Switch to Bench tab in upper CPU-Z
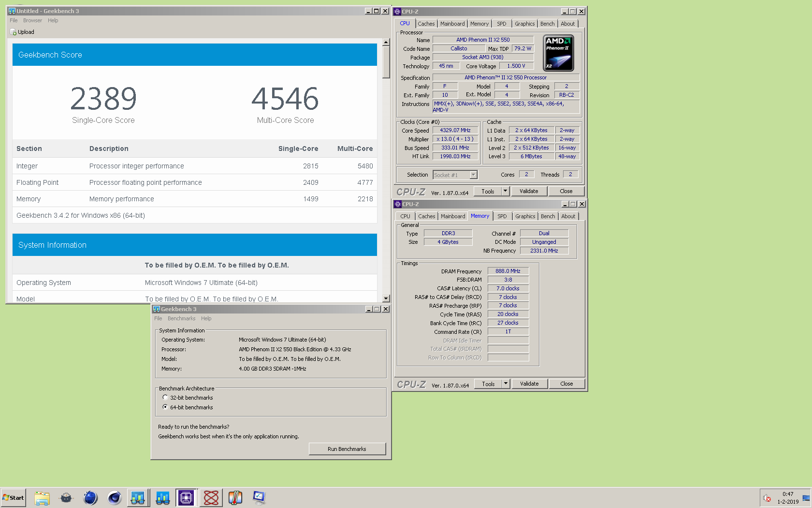Screen dimensions: 812x508 (548, 24)
